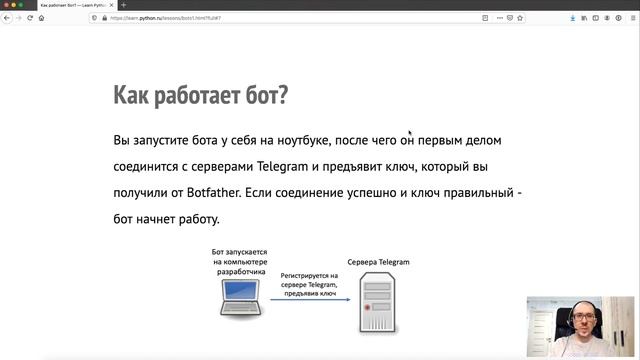Open the browser home page
Image resolution: width=640 pixels, height=360 pixels.
[41, 18]
